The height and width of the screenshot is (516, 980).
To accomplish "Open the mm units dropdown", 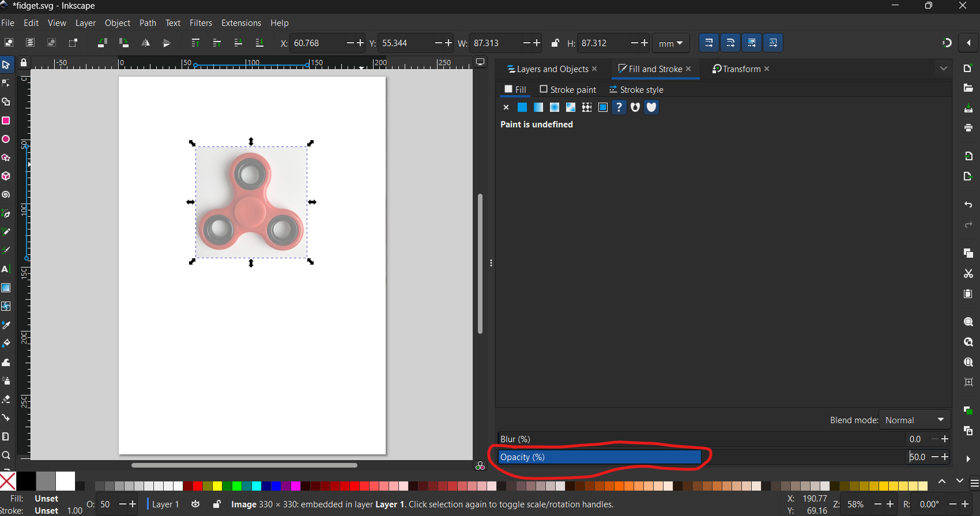I will pyautogui.click(x=670, y=43).
